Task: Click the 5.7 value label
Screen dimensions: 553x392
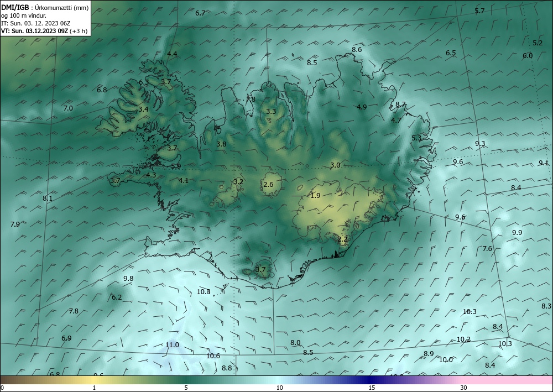Action: tap(479, 11)
